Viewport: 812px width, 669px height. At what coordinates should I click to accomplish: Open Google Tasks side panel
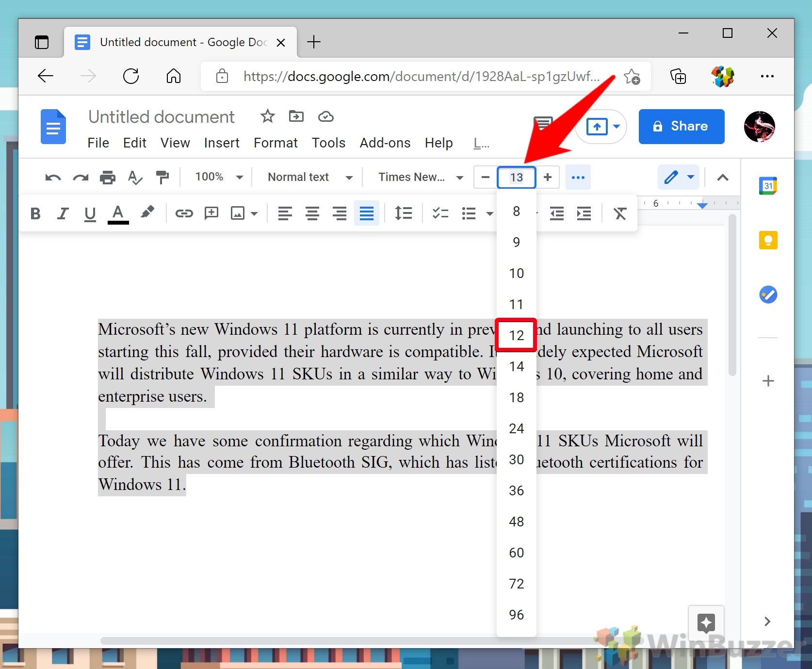(x=768, y=294)
